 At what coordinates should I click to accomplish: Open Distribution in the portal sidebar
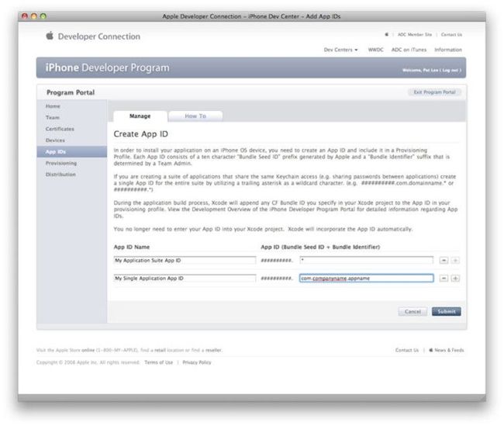tap(60, 175)
